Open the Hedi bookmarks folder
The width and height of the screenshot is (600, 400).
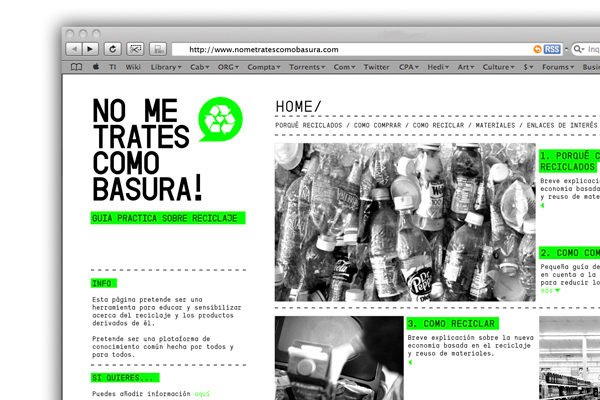438,67
